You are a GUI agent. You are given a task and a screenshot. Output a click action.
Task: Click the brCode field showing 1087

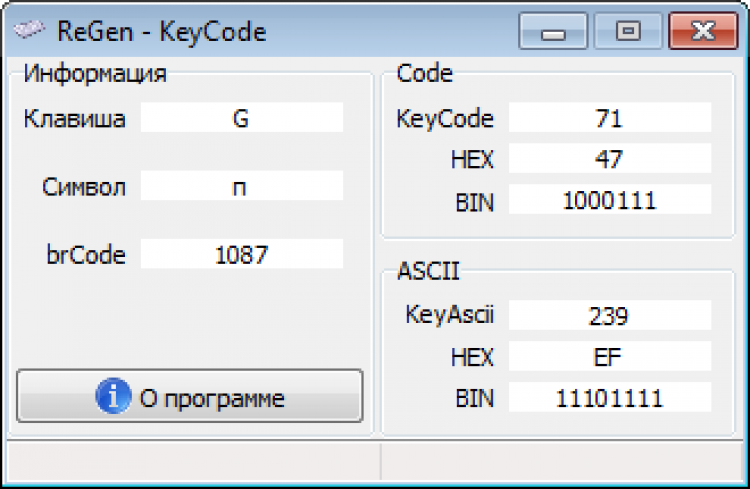241,254
